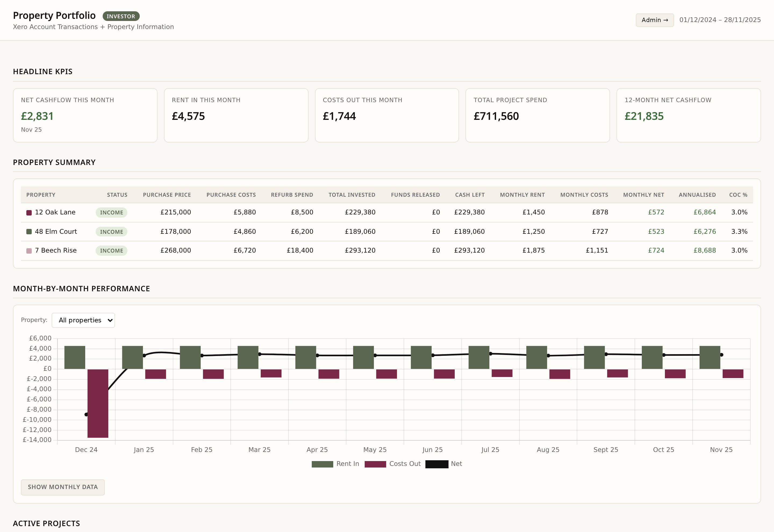Click the Jul 25 x-axis label
This screenshot has height=532, width=774.
[490, 450]
